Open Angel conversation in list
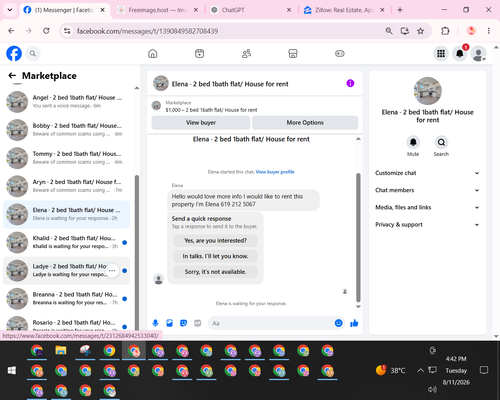 pos(66,102)
